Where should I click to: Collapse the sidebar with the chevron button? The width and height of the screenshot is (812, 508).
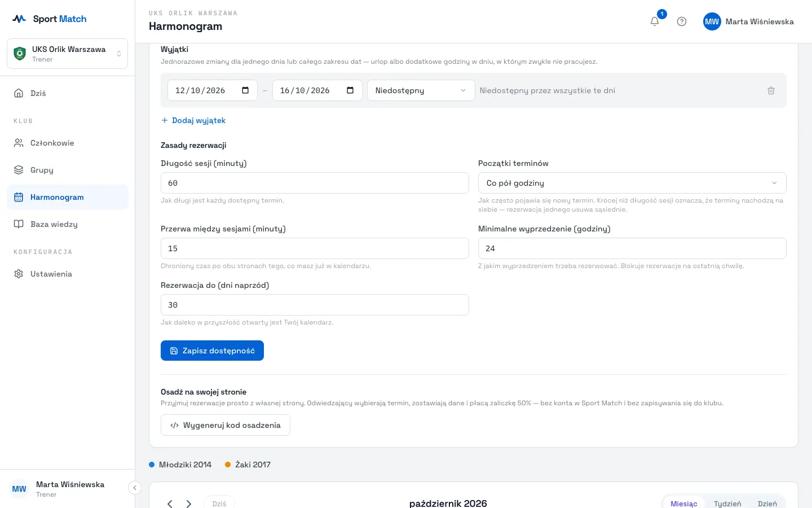134,488
